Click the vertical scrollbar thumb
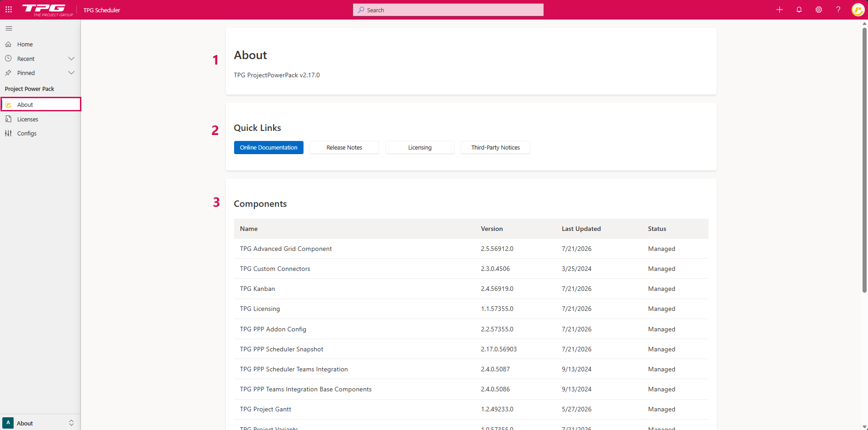 [864, 160]
